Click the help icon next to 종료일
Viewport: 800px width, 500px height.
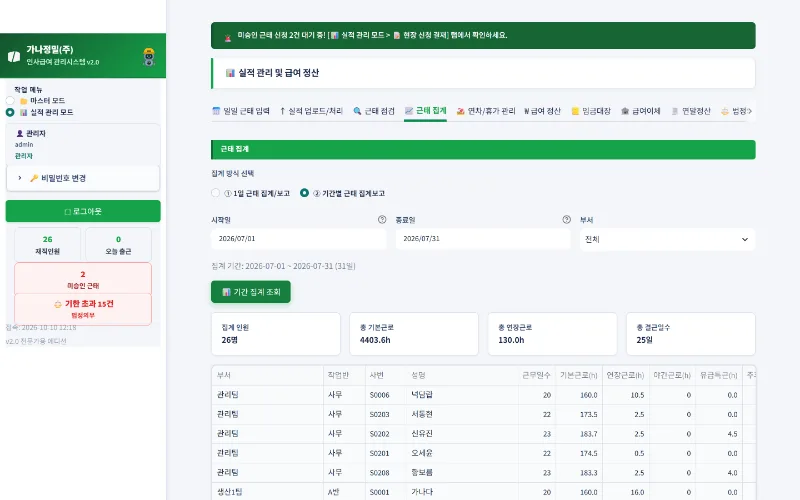[566, 219]
